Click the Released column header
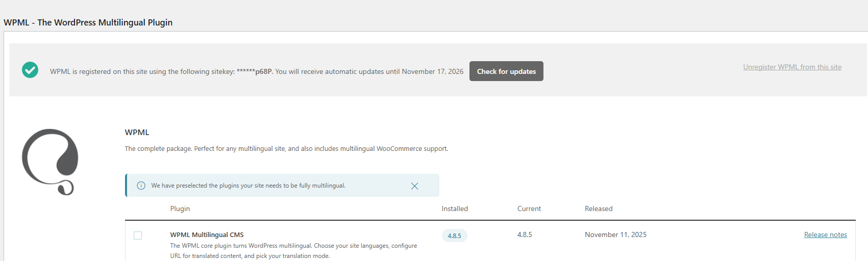Image resolution: width=868 pixels, height=261 pixels. [599, 208]
